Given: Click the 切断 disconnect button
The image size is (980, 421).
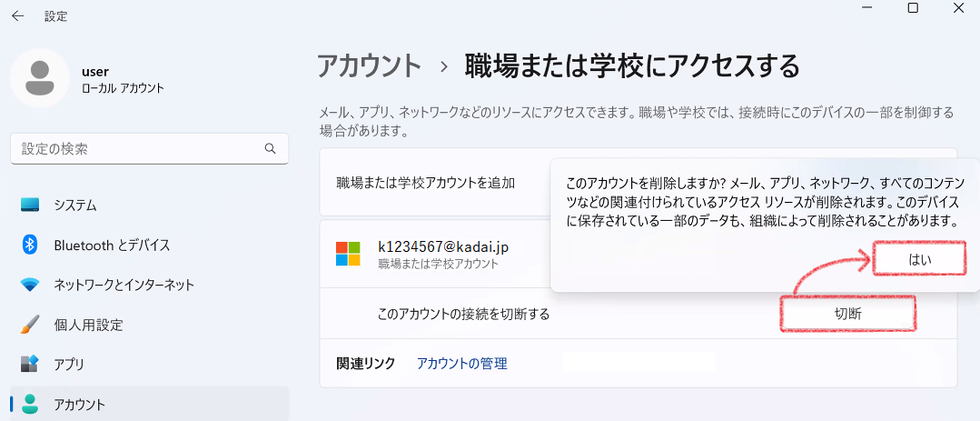Looking at the screenshot, I should coord(847,314).
